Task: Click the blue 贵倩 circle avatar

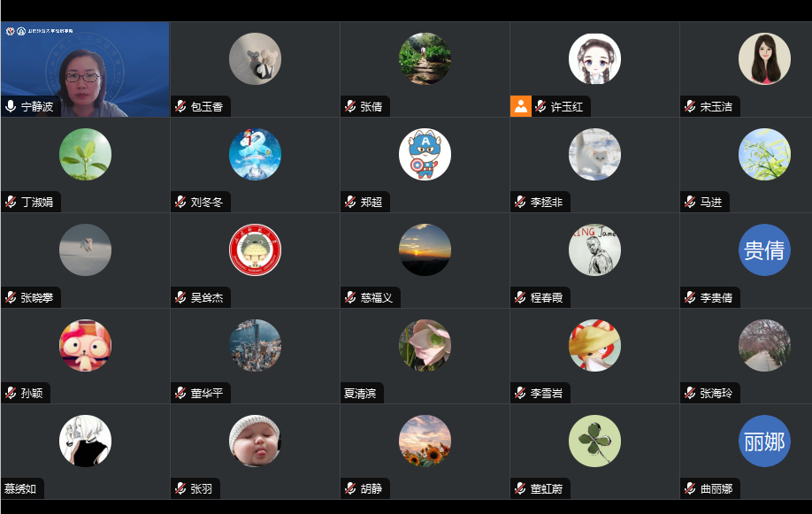Action: (764, 249)
